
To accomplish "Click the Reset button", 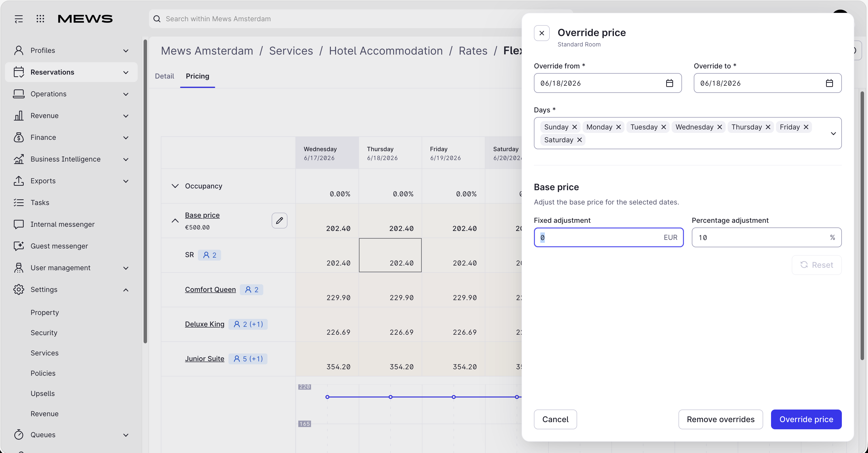I will pos(817,265).
